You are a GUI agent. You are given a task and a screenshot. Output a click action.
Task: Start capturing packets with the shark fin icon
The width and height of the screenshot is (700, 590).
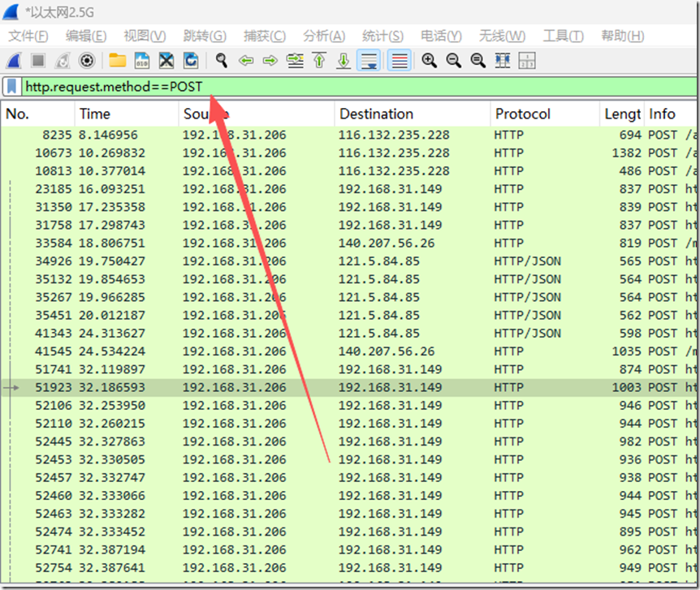[x=13, y=60]
